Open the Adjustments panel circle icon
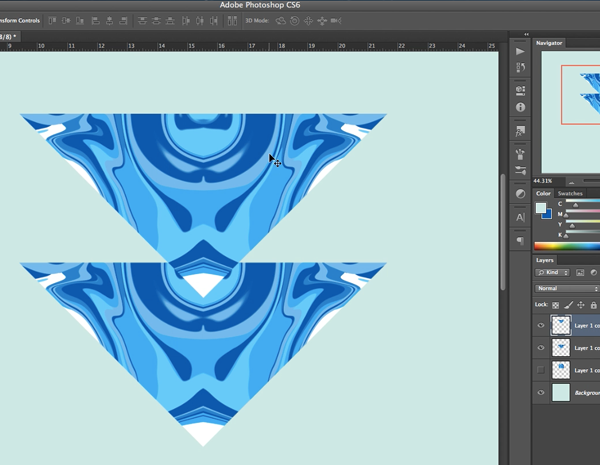The image size is (600, 465). coord(520,193)
